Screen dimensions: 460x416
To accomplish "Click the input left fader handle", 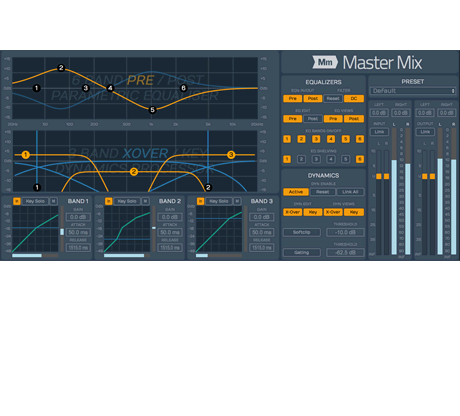I will pyautogui.click(x=379, y=176).
